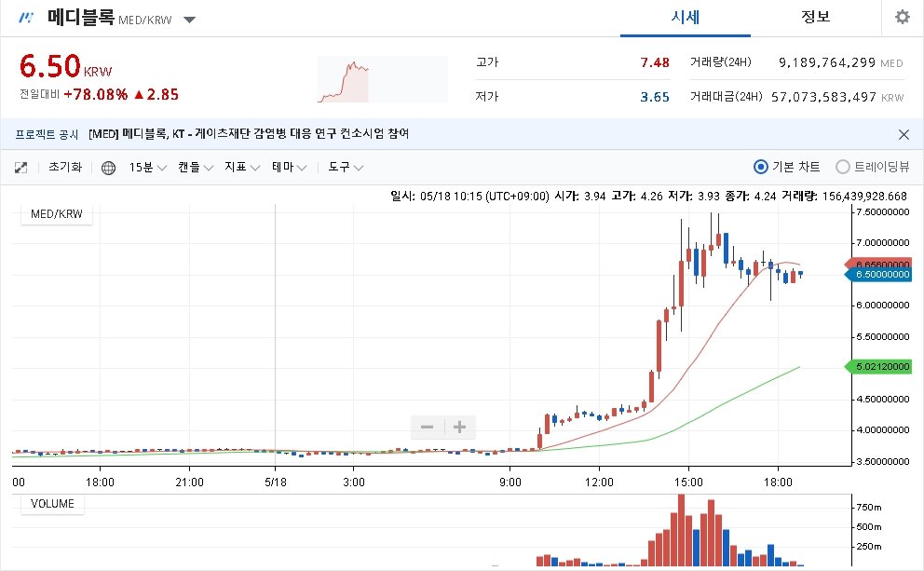Select the 트레이딩뷰 radio button

point(843,168)
